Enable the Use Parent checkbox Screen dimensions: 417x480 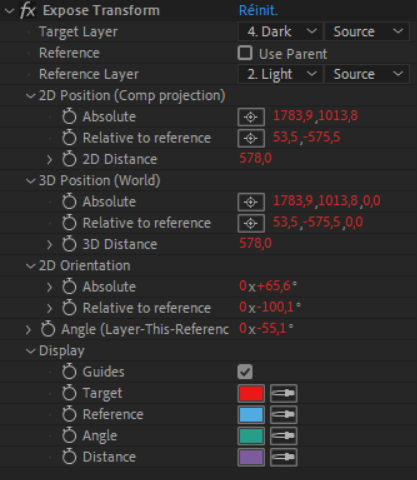click(245, 53)
